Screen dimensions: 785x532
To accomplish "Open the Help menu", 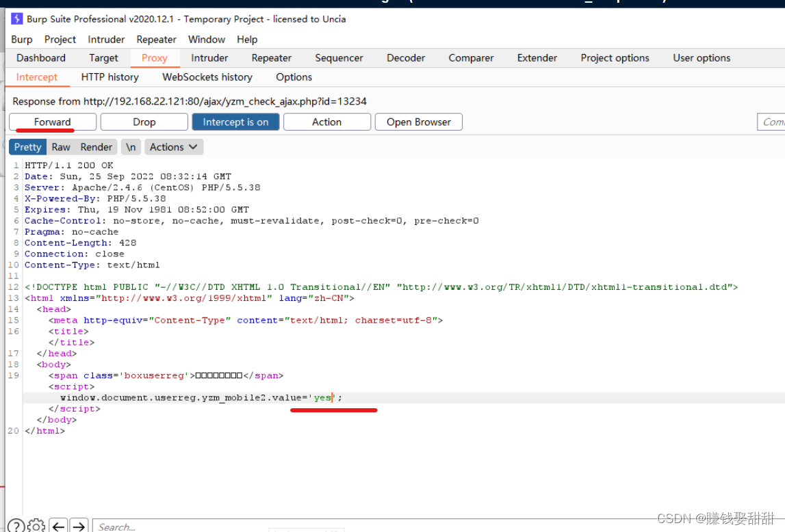I will [x=247, y=40].
